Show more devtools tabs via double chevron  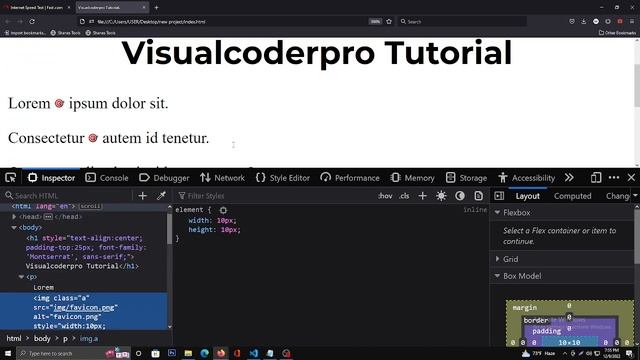tap(569, 178)
